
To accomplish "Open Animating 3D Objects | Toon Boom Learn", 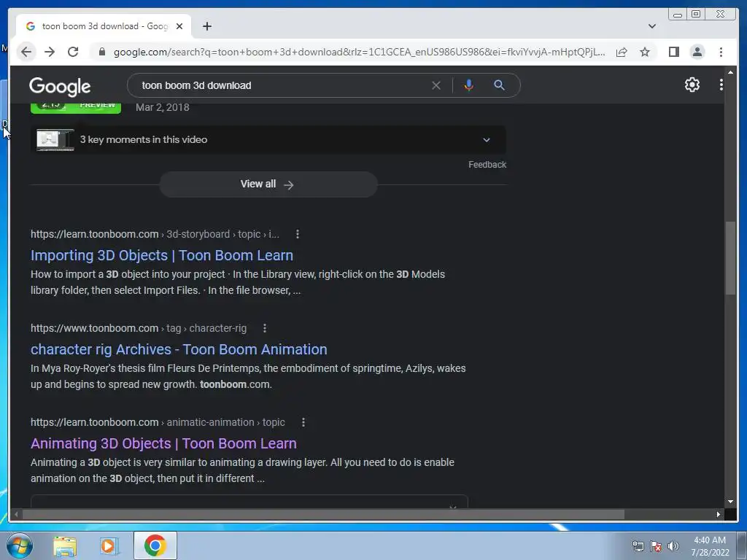I will click(x=163, y=444).
